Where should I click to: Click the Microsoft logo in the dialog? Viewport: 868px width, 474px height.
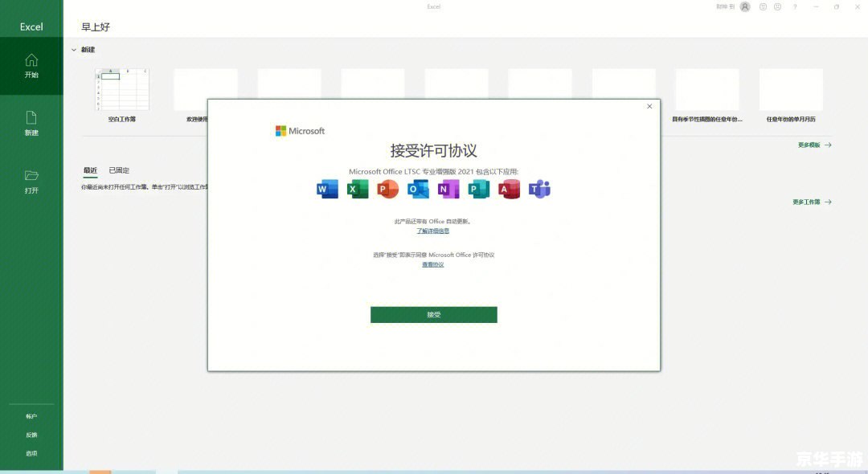pyautogui.click(x=300, y=131)
